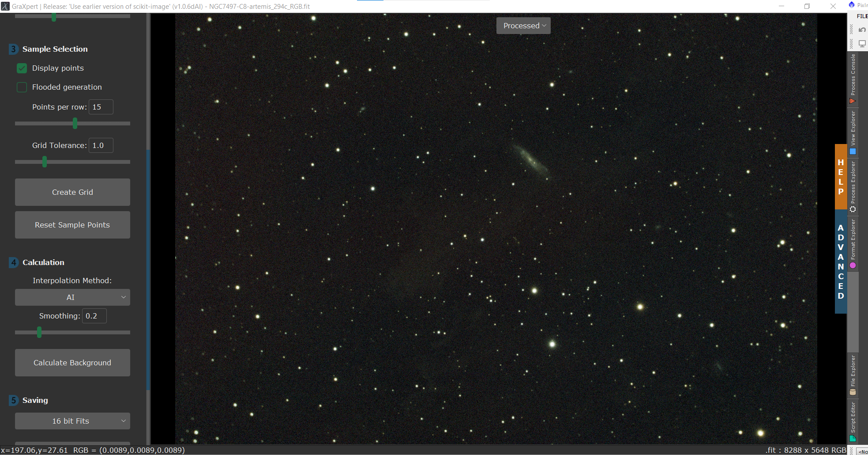Open the Script Editor side tab

tap(853, 421)
